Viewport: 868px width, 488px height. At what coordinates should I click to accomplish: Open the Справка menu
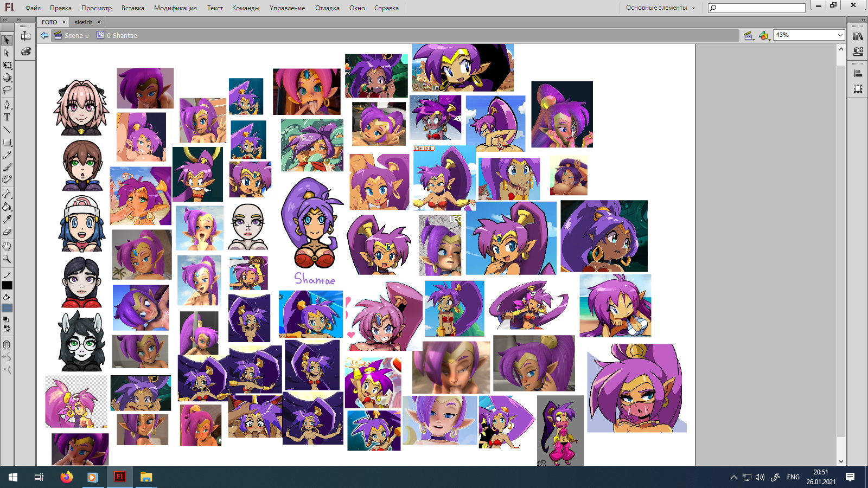coord(386,8)
